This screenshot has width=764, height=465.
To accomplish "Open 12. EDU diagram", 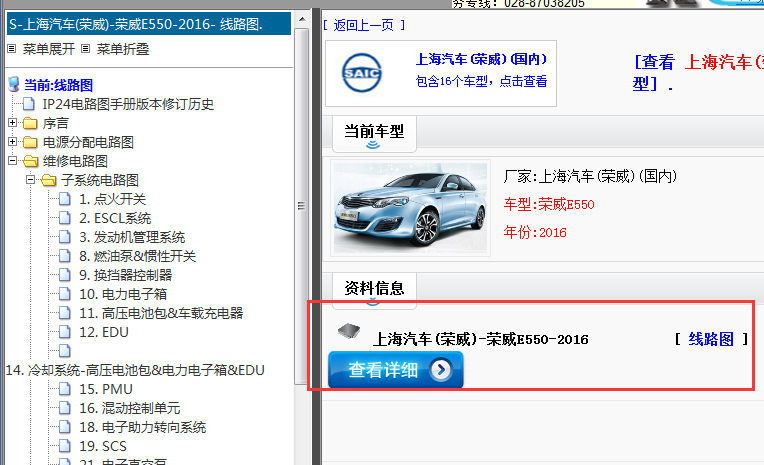I will [104, 332].
